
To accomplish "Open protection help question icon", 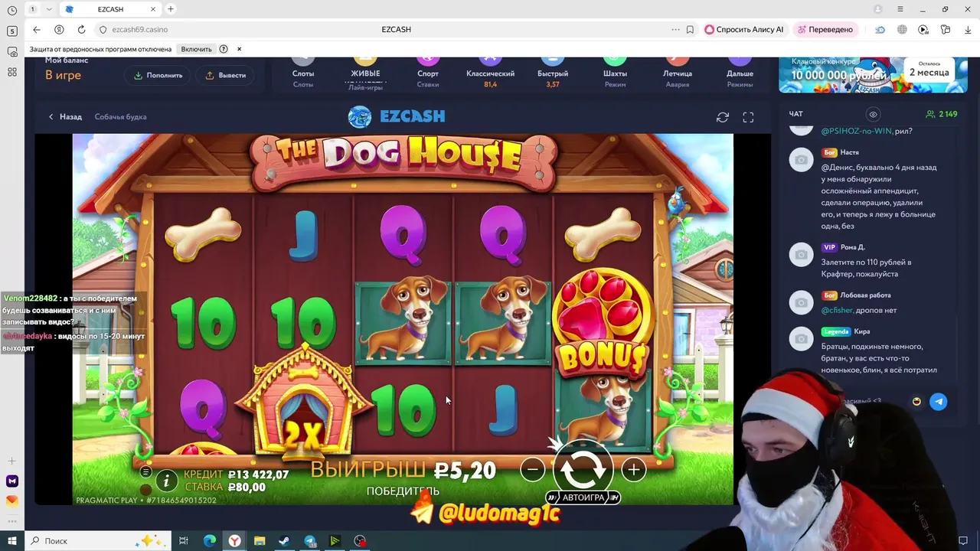I will pos(224,49).
